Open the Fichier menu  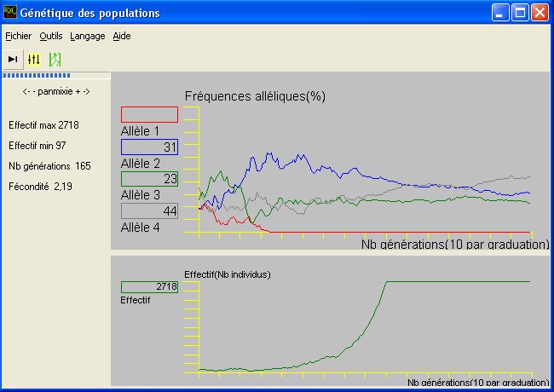18,36
